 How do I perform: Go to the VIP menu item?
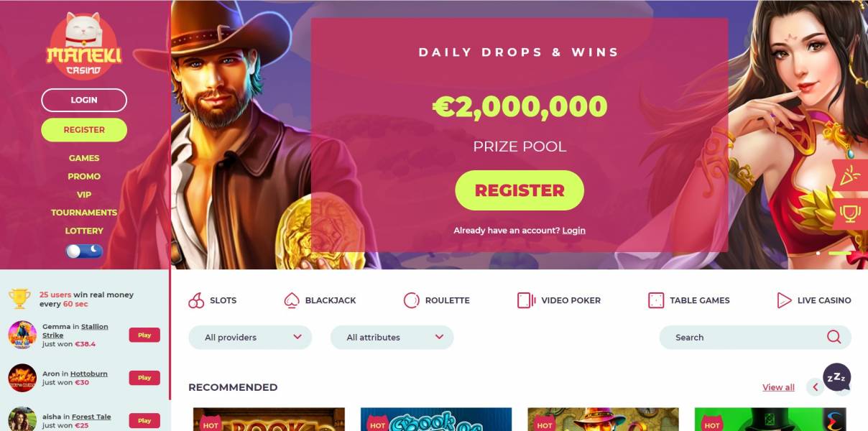[x=84, y=195]
